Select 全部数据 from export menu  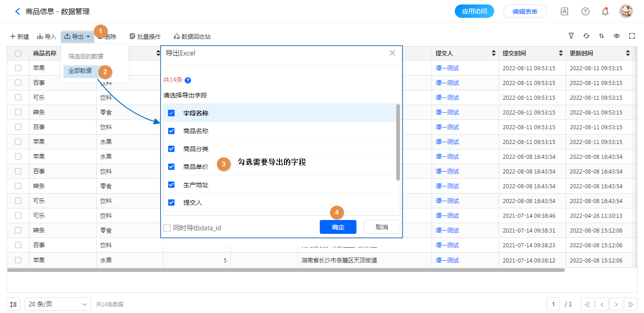pyautogui.click(x=80, y=71)
